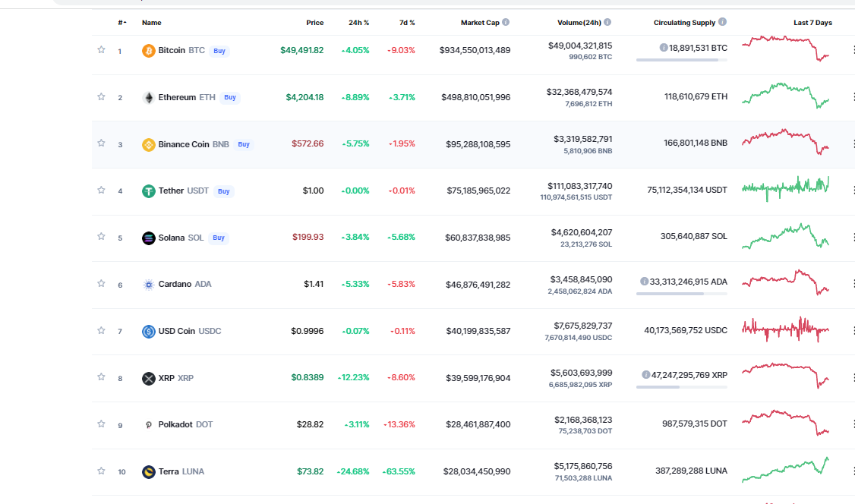
Task: Click the Tether coin logo icon
Action: coord(148,191)
